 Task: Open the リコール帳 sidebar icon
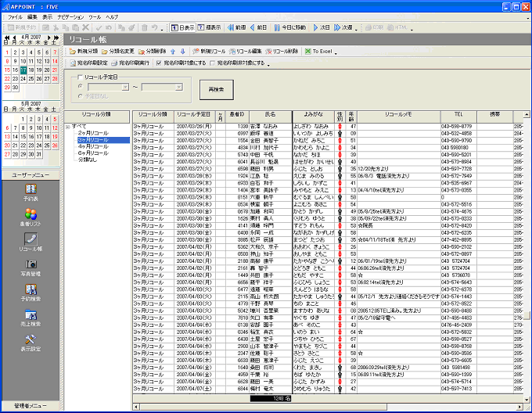click(x=31, y=242)
